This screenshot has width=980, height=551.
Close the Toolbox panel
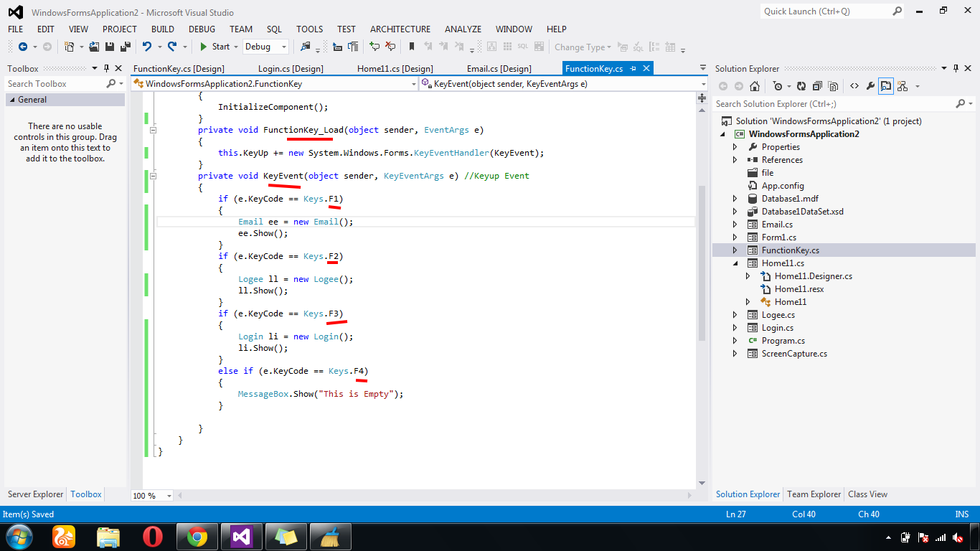coord(120,68)
